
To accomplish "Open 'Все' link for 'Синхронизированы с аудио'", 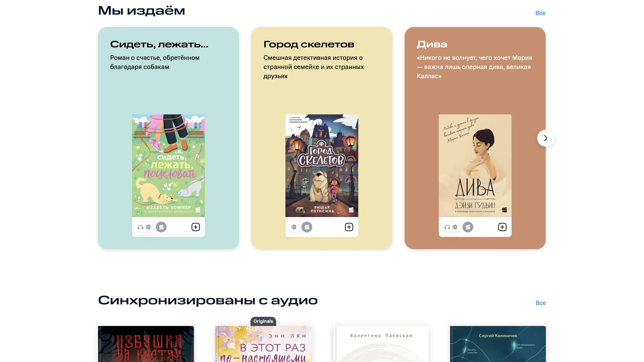I will pos(540,303).
